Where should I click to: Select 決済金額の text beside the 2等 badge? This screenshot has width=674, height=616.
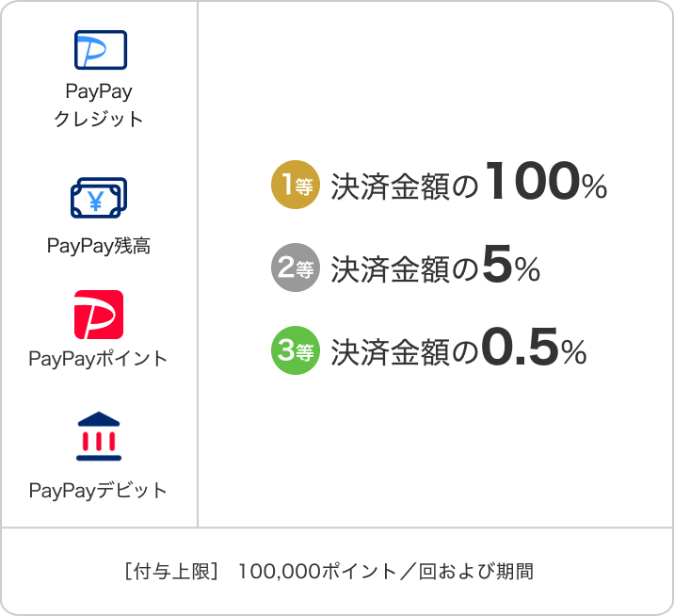[406, 270]
